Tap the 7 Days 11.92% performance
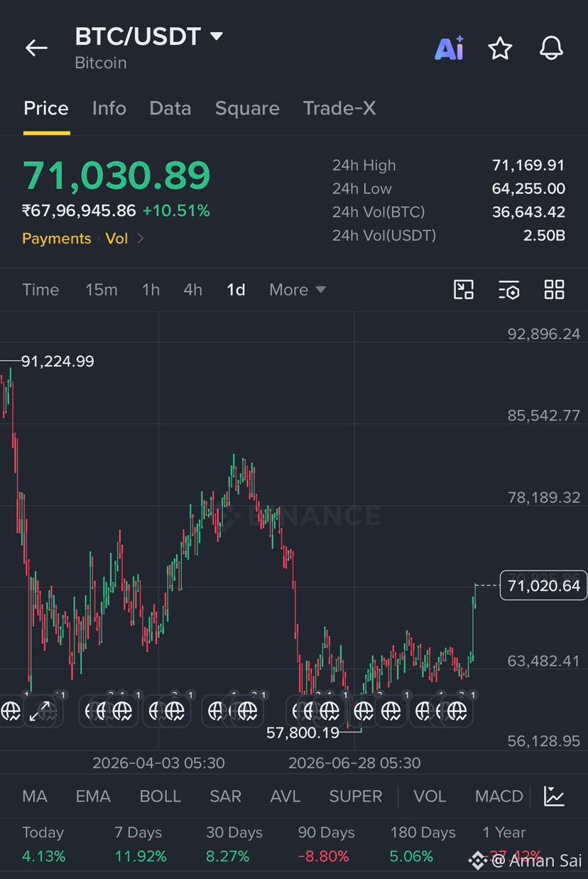This screenshot has width=588, height=879. [x=141, y=844]
